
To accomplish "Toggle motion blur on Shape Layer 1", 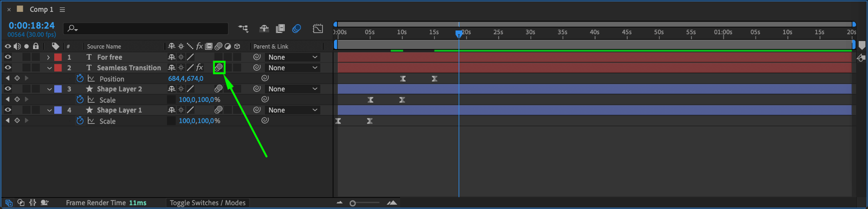I will coord(219,110).
